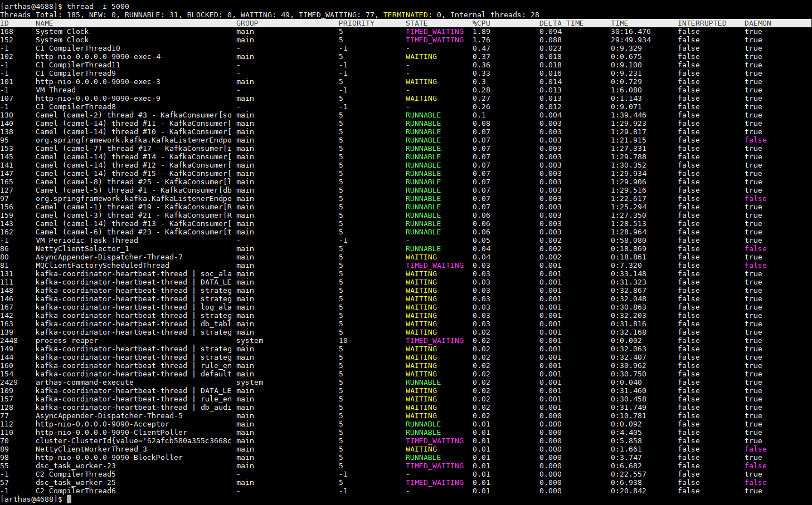Screen dimensions: 812x505
Task: Click the 30:16.476 time value
Action: (x=631, y=32)
